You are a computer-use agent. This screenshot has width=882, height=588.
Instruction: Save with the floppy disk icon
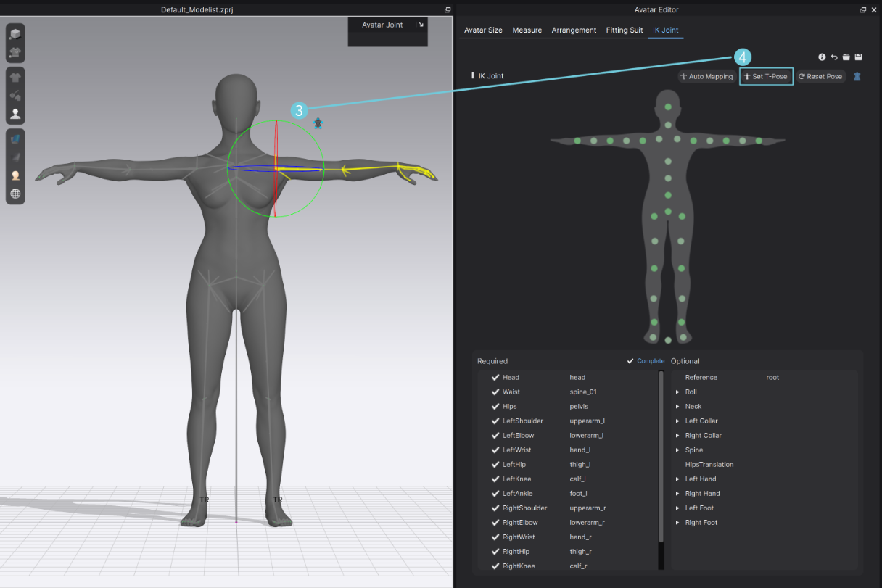tap(858, 57)
